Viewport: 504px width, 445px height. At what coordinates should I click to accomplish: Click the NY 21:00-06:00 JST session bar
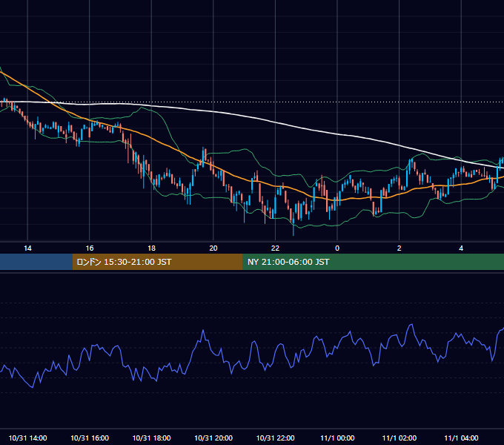373,262
